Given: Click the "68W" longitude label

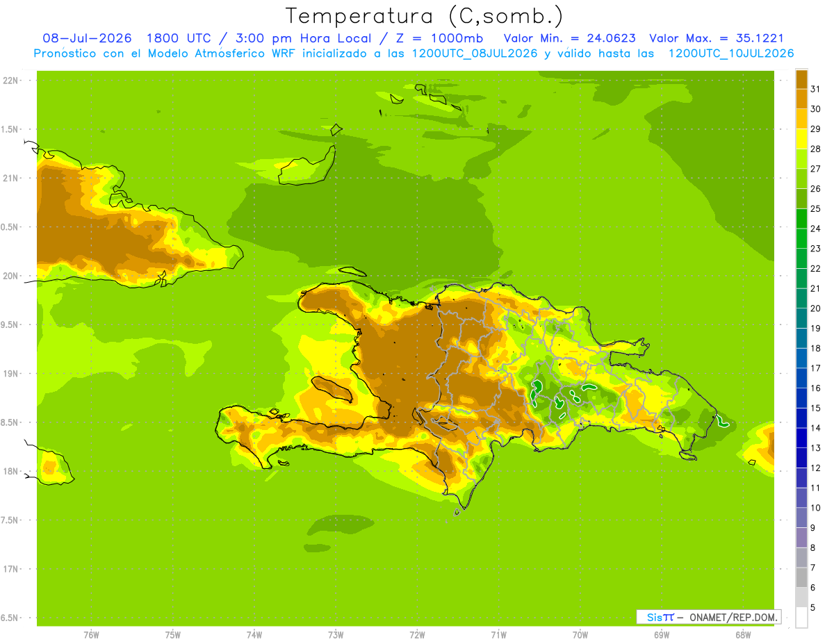Looking at the screenshot, I should [743, 635].
